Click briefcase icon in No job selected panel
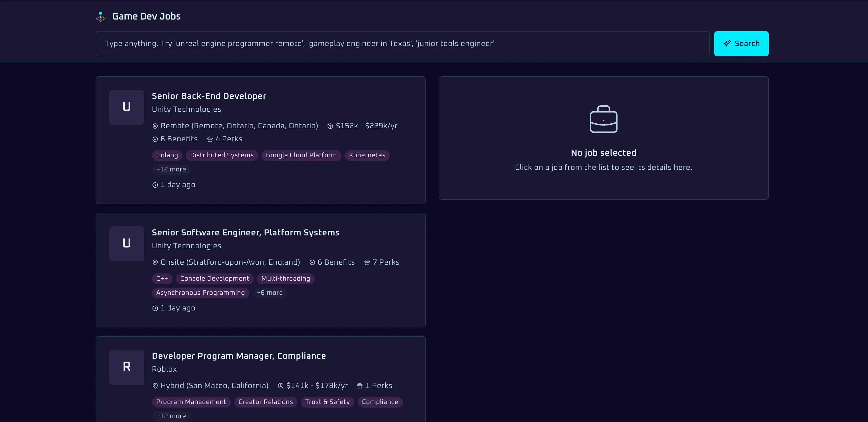Image resolution: width=868 pixels, height=422 pixels. [x=603, y=119]
